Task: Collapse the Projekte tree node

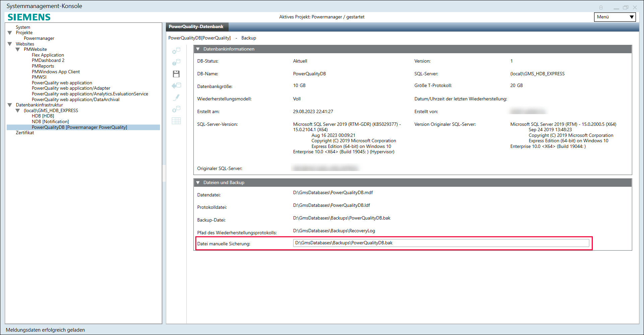Action: pyautogui.click(x=10, y=33)
